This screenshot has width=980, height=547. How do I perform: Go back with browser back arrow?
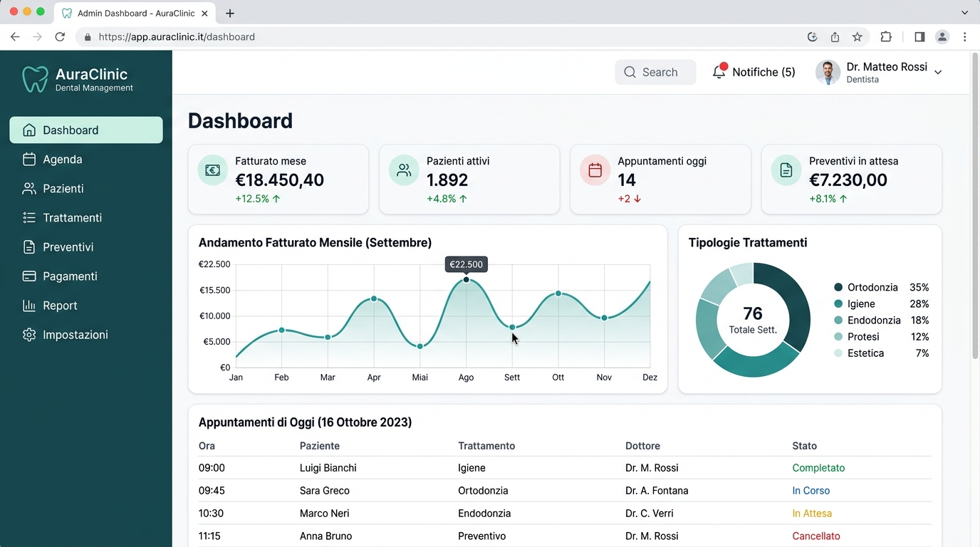point(15,37)
